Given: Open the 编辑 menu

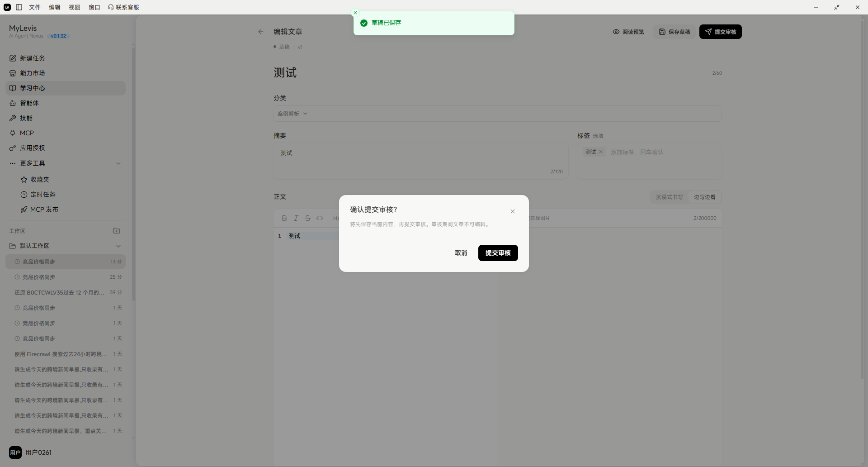Looking at the screenshot, I should 55,7.
